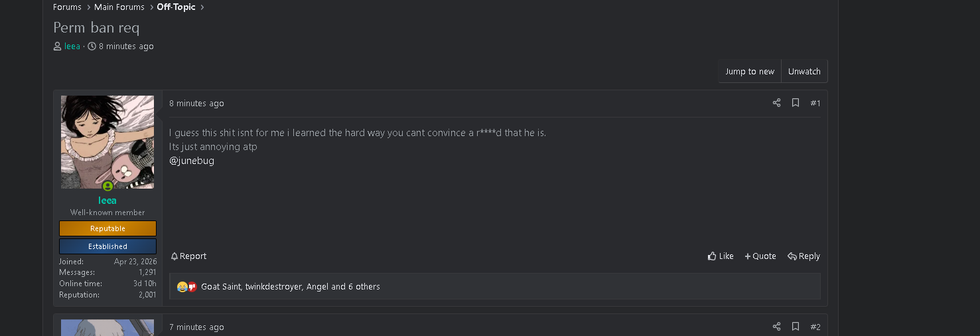980x336 pixels.
Task: Share post #2 via share icon
Action: pyautogui.click(x=776, y=327)
